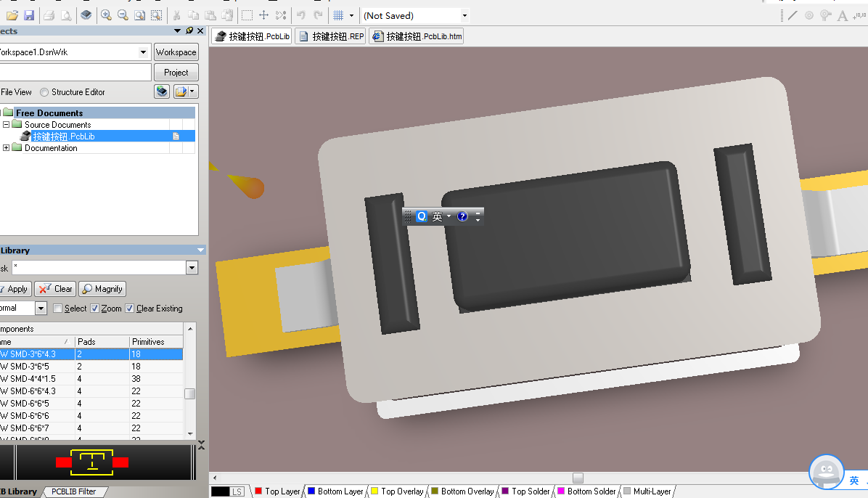Expand the Documentation tree node
The image size is (868, 498).
point(6,148)
